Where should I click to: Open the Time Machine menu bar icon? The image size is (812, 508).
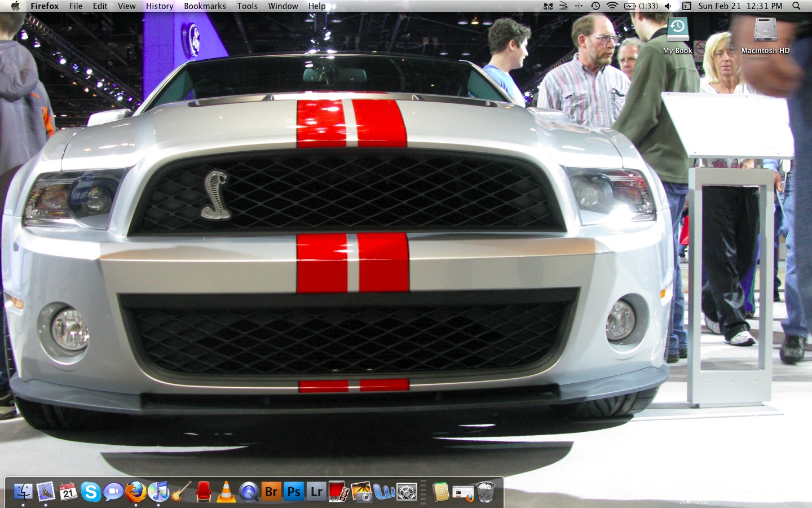coord(595,6)
